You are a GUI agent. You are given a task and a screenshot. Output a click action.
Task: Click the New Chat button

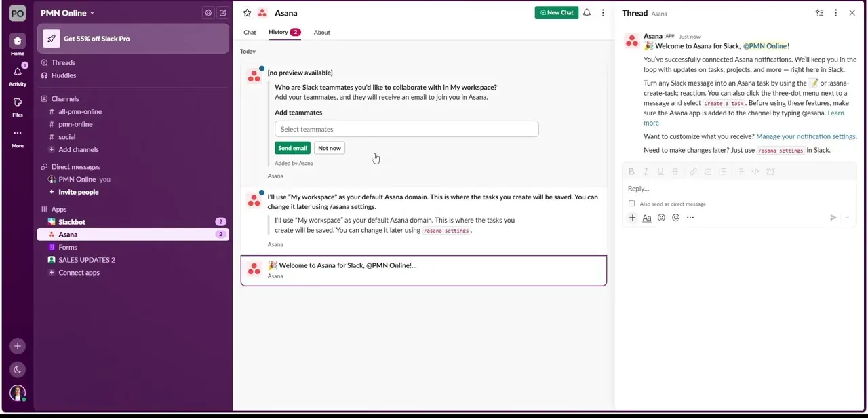coord(557,12)
